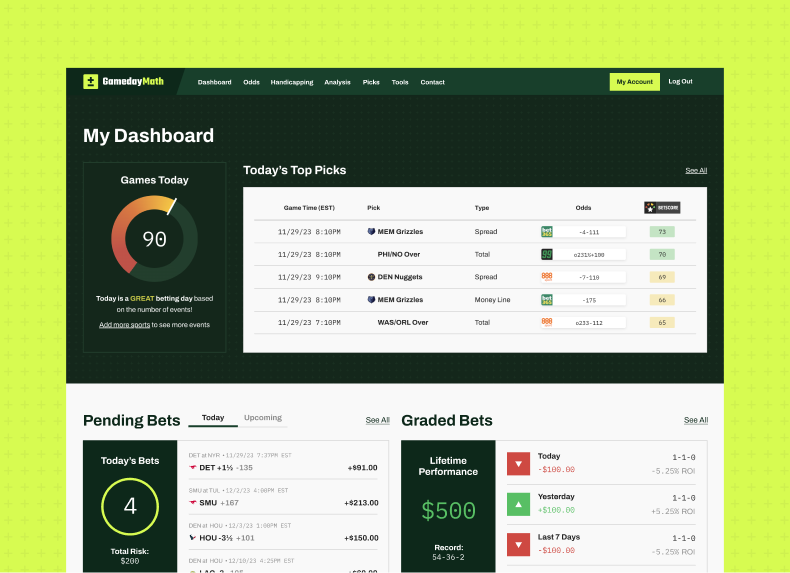The height and width of the screenshot is (573, 790).
Task: Open See All for Pending Bets
Action: click(x=377, y=420)
